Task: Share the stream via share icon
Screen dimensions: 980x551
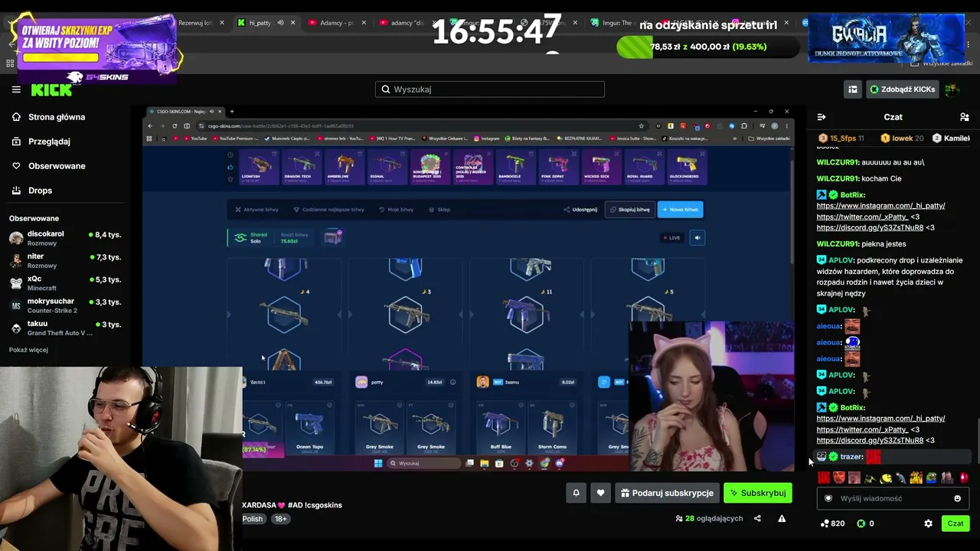Action: point(757,518)
